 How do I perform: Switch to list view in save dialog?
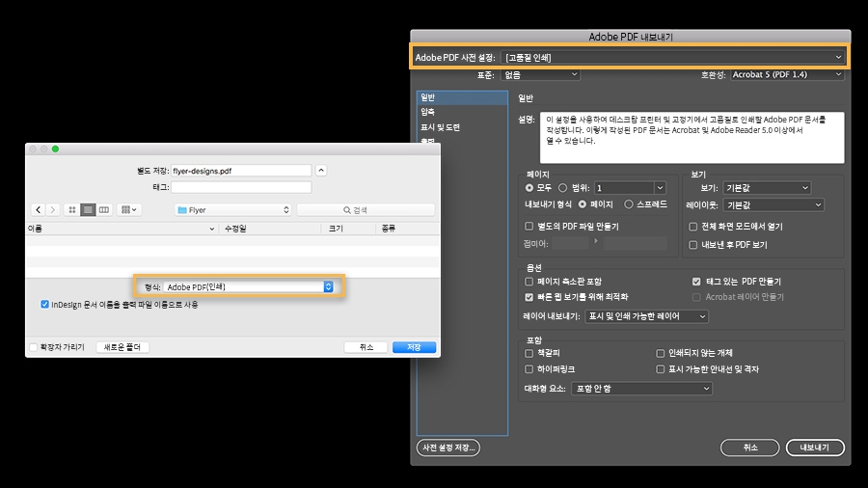click(88, 209)
